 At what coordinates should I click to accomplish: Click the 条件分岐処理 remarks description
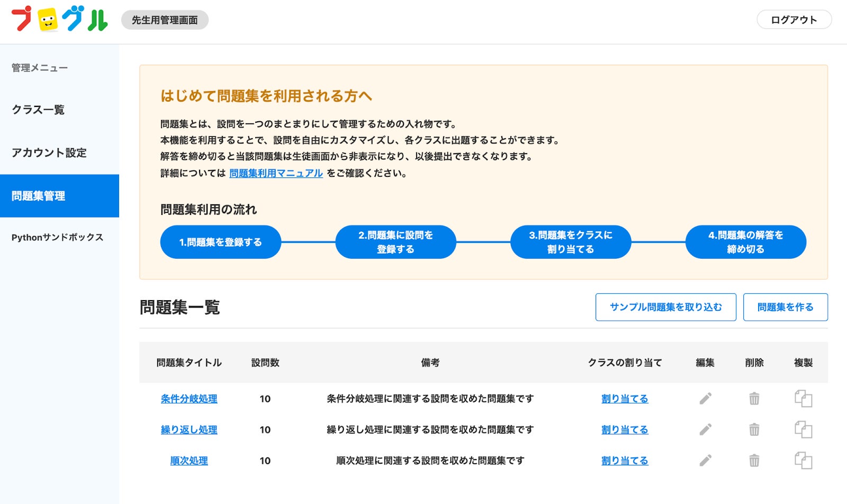point(430,399)
